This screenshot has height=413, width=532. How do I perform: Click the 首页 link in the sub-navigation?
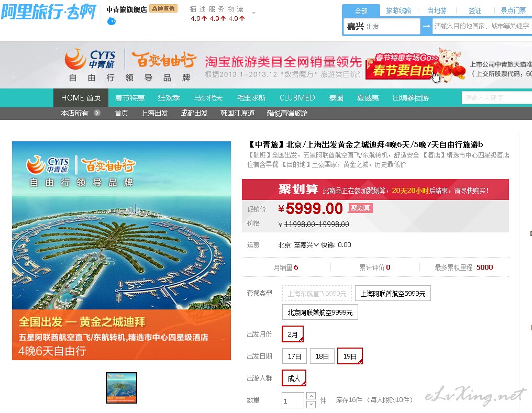pos(121,113)
